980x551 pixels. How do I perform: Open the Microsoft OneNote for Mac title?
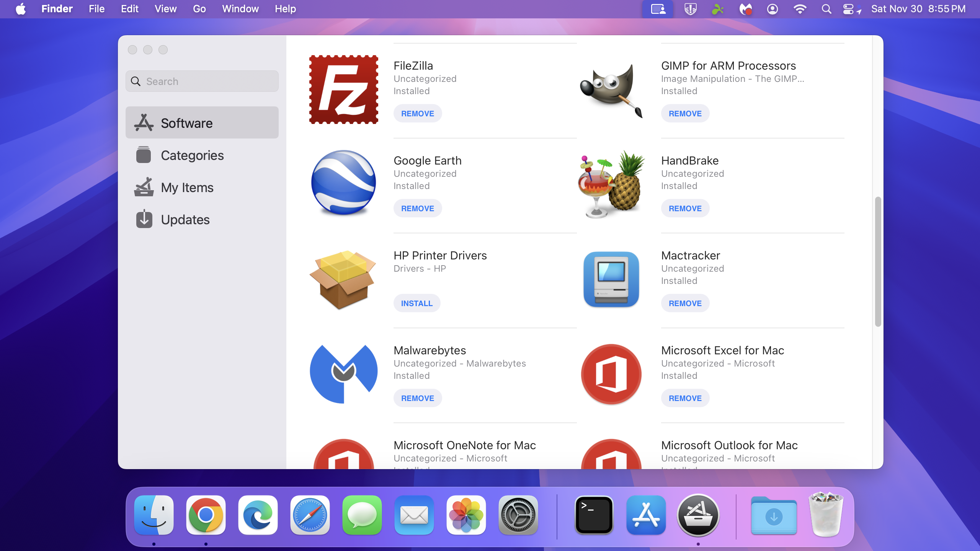click(465, 445)
